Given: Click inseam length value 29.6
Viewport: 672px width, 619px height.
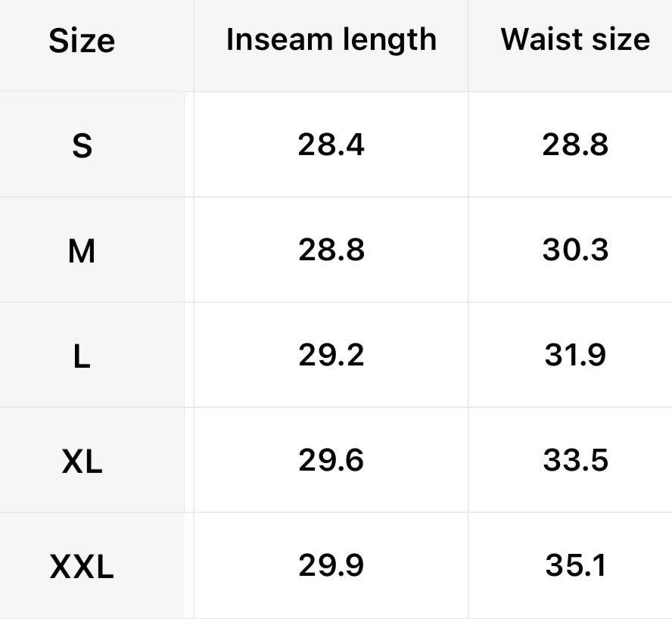Looking at the screenshot, I should click(331, 460).
